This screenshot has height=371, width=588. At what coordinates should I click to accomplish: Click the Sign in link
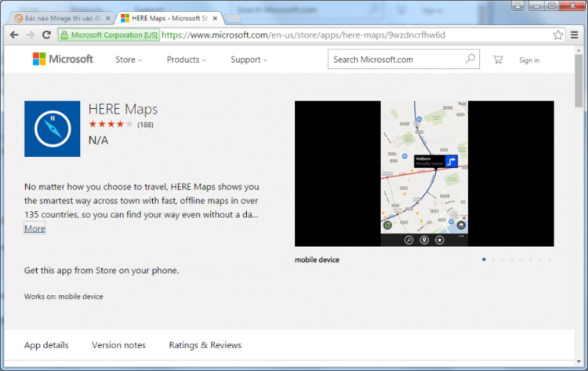pos(528,60)
